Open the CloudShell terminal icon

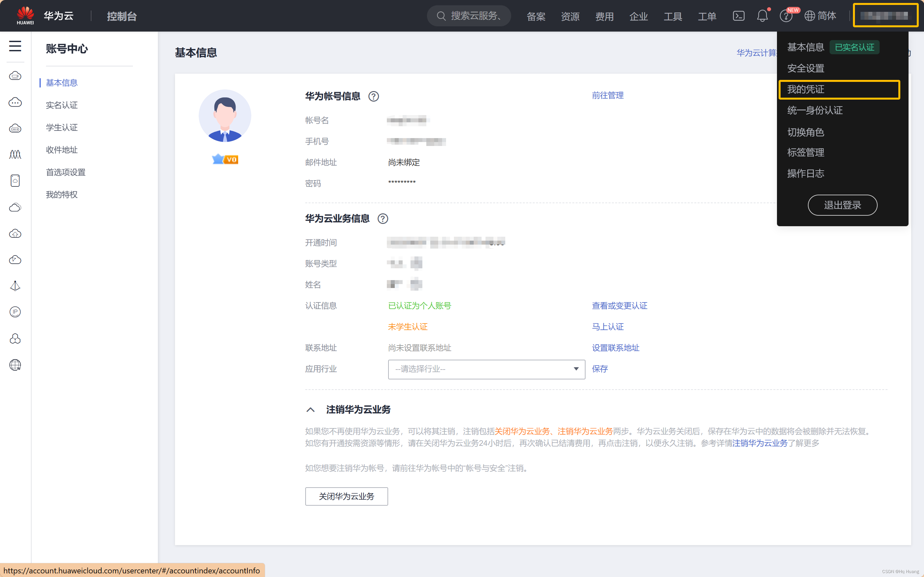[738, 16]
